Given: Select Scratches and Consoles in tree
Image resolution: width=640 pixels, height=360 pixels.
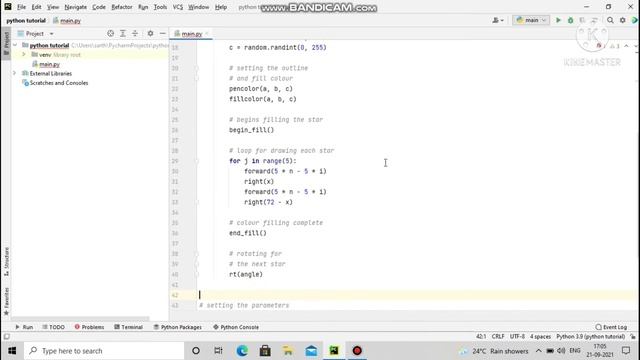Looking at the screenshot, I should coord(59,83).
